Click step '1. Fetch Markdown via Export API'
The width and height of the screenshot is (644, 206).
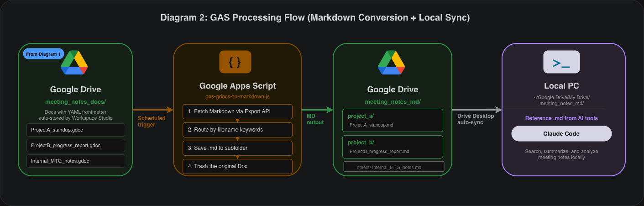(x=237, y=111)
